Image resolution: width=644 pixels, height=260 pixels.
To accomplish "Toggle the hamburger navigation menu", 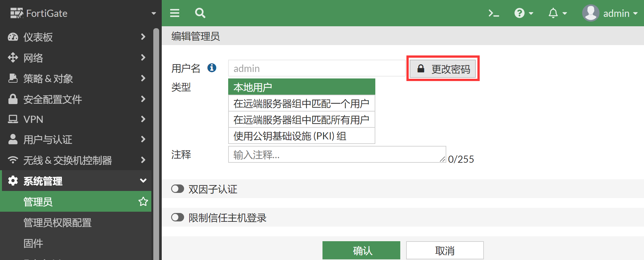I will [175, 13].
